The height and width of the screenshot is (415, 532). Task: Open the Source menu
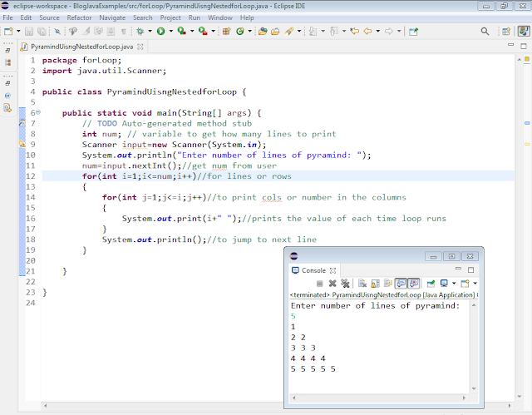(x=49, y=17)
